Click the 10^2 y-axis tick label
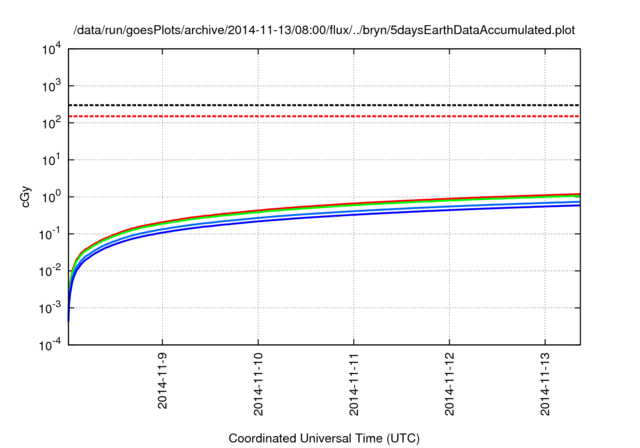The width and height of the screenshot is (640, 448). [50, 122]
